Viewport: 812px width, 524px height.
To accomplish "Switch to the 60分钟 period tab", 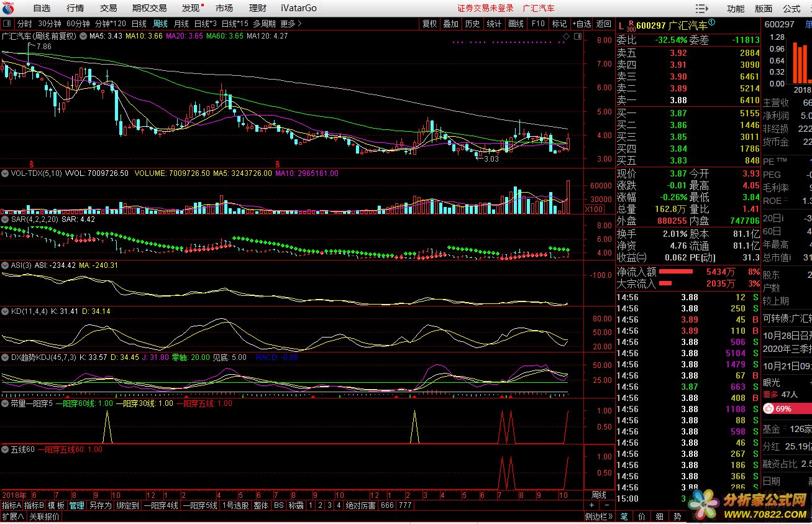I will tap(78, 24).
